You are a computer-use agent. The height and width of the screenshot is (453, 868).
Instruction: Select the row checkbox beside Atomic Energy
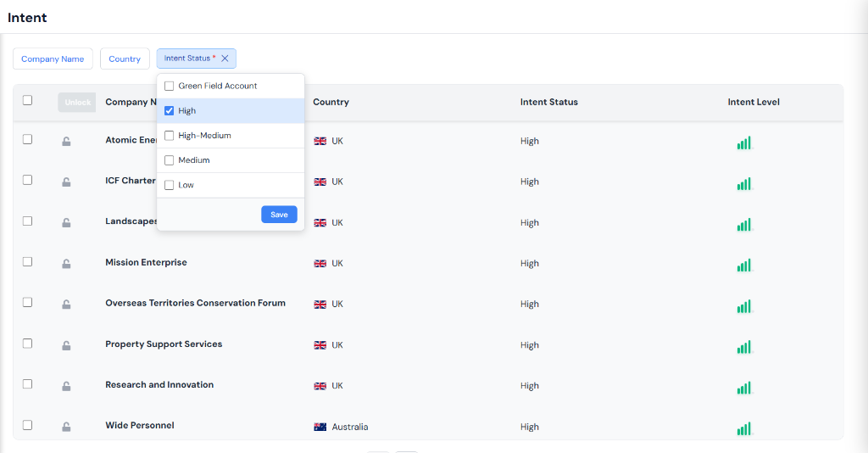(28, 139)
